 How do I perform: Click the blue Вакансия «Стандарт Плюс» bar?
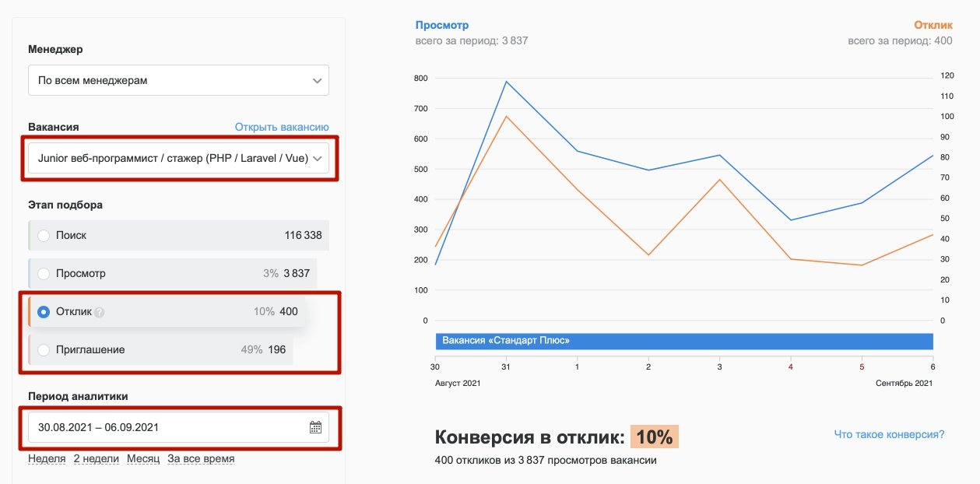tap(683, 341)
